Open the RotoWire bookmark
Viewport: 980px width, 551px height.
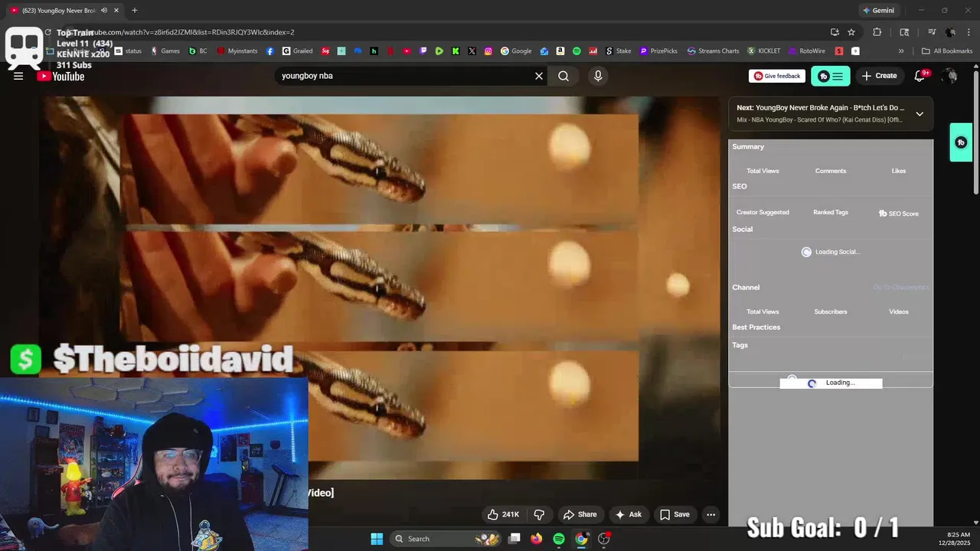click(x=807, y=51)
